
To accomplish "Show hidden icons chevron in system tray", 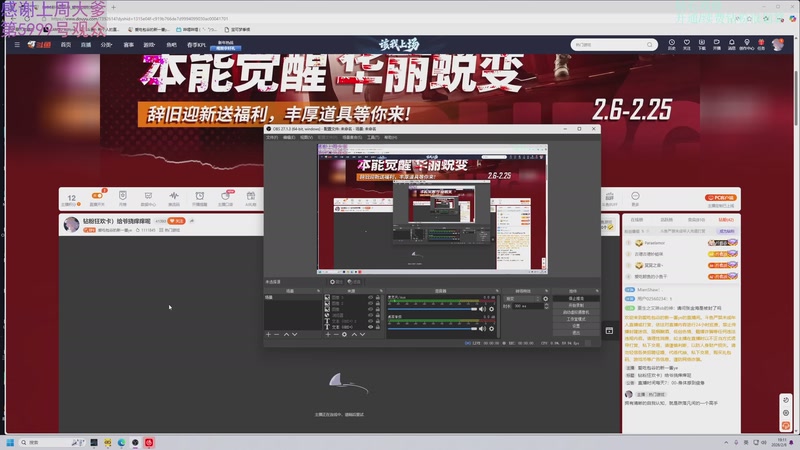I will point(726,442).
